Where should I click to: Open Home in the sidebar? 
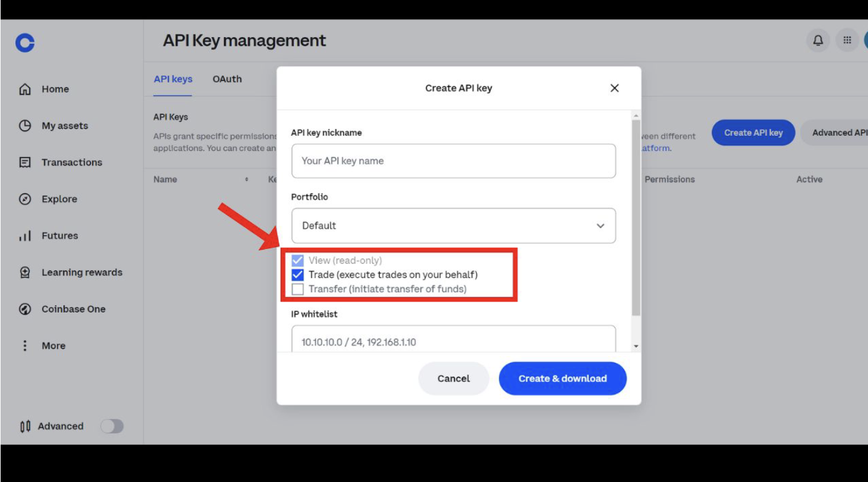(55, 89)
